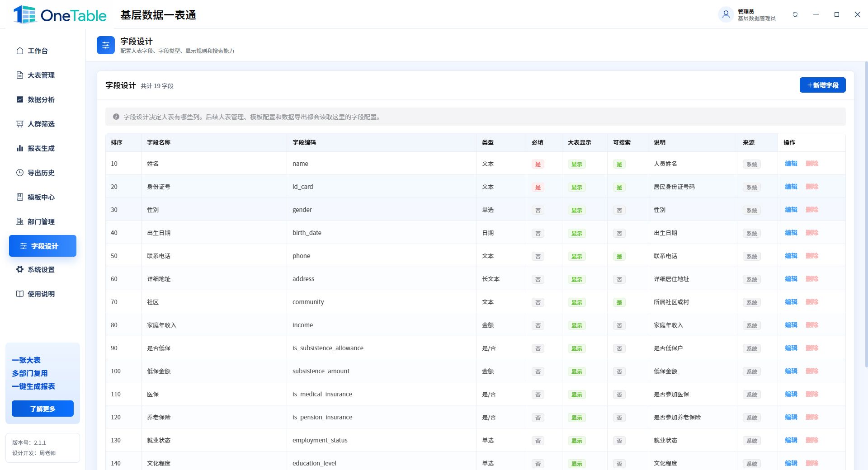Select 人群筛选 menu item
868x470 pixels.
tap(42, 124)
